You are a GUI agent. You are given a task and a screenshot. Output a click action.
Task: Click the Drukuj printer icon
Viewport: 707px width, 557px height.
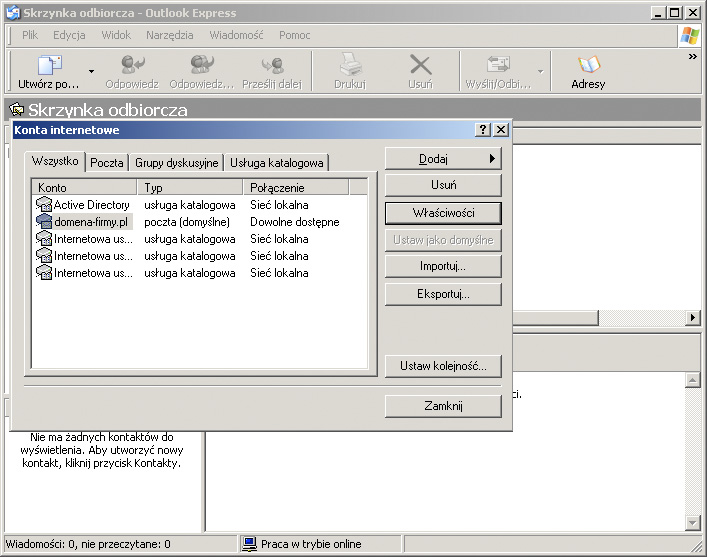pyautogui.click(x=350, y=64)
